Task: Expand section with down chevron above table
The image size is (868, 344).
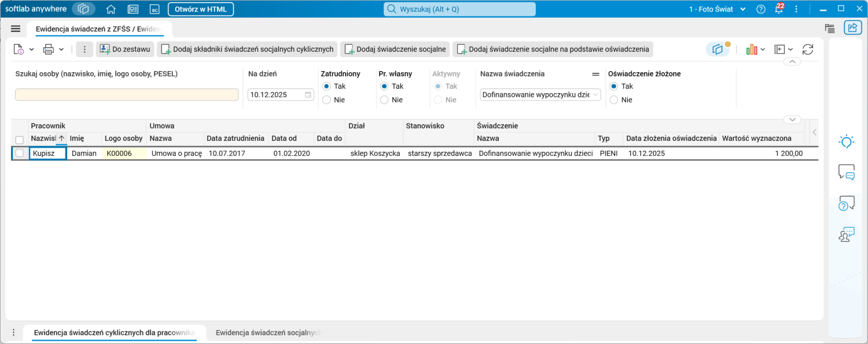Action: click(x=792, y=119)
